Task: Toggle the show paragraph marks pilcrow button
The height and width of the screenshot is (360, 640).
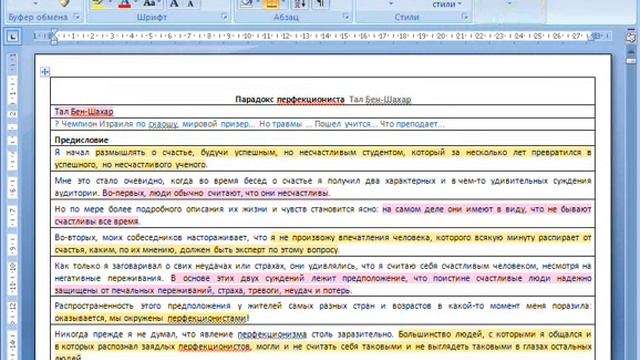Action: pyautogui.click(x=320, y=4)
